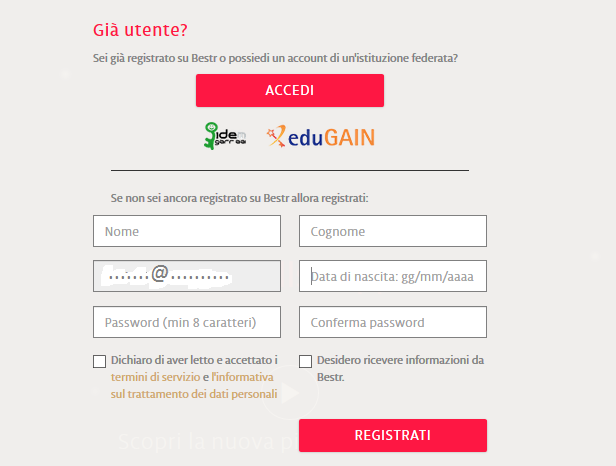
Task: Click the Già utente? heading
Action: 139,30
